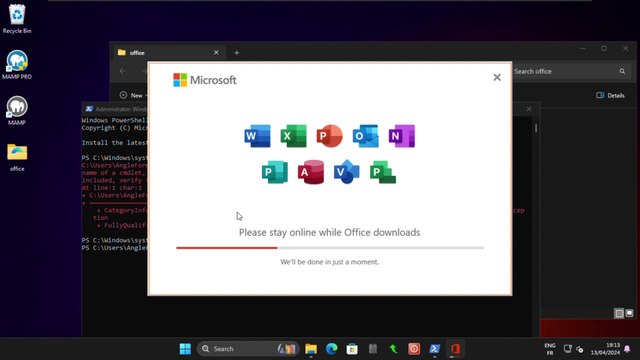Close the Office download dialog
The image size is (640, 360).
click(x=497, y=78)
